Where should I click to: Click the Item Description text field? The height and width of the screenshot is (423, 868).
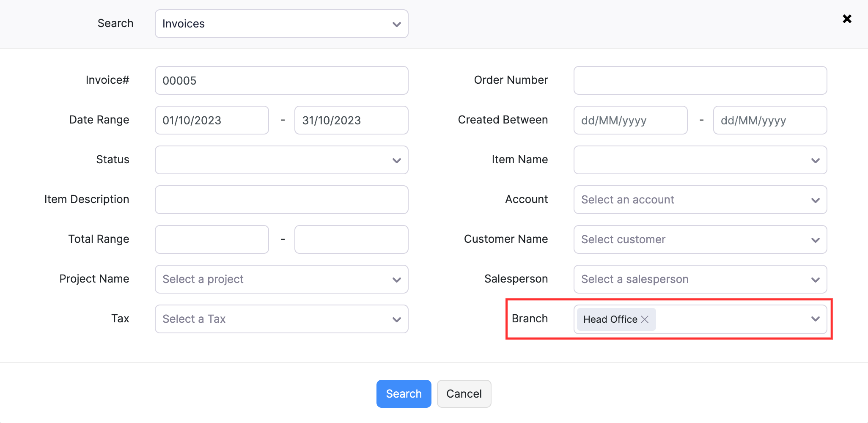pyautogui.click(x=281, y=200)
